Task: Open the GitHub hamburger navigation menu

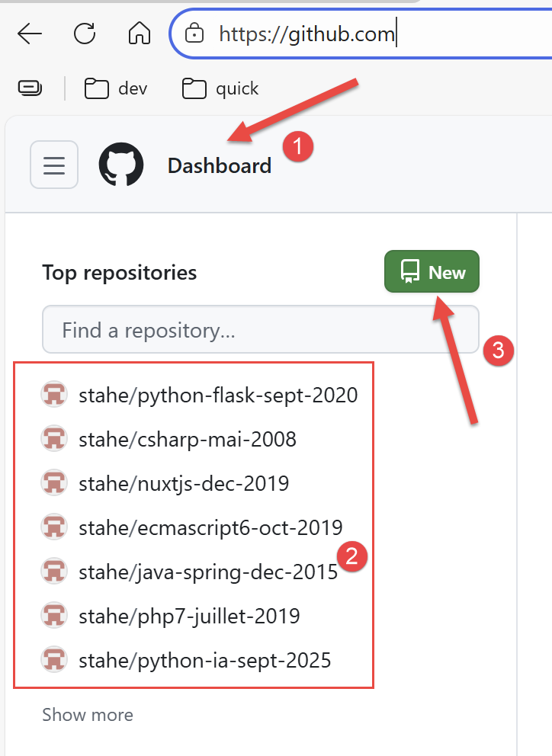Action: [53, 165]
